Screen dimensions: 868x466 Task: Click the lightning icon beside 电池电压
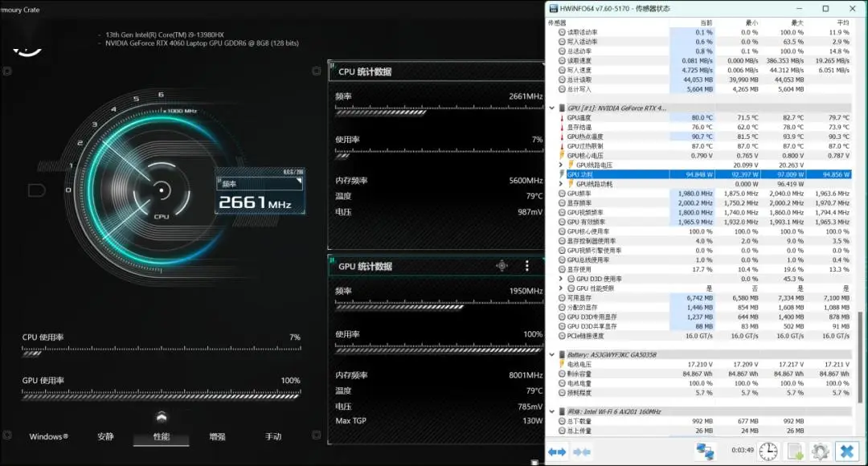pos(562,364)
